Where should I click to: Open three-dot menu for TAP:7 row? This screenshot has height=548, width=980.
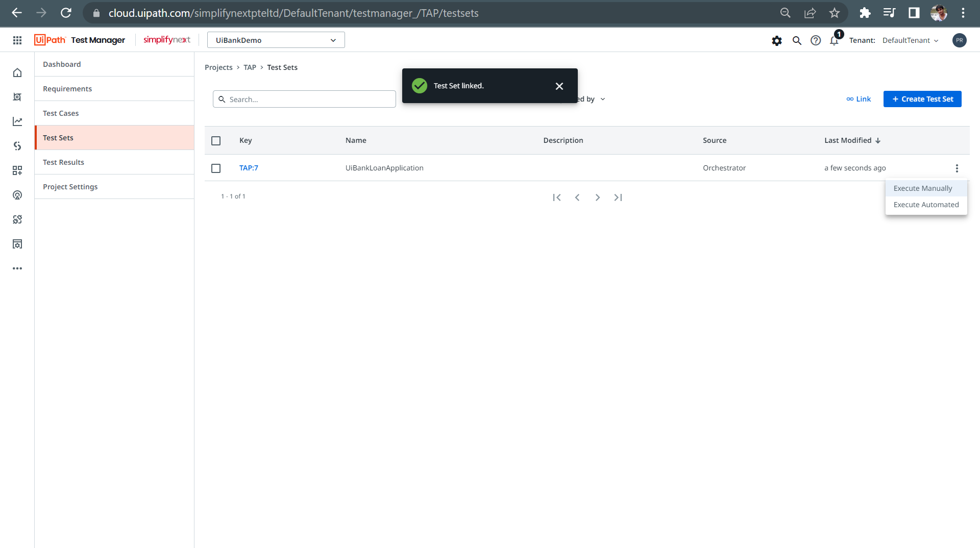tap(957, 168)
